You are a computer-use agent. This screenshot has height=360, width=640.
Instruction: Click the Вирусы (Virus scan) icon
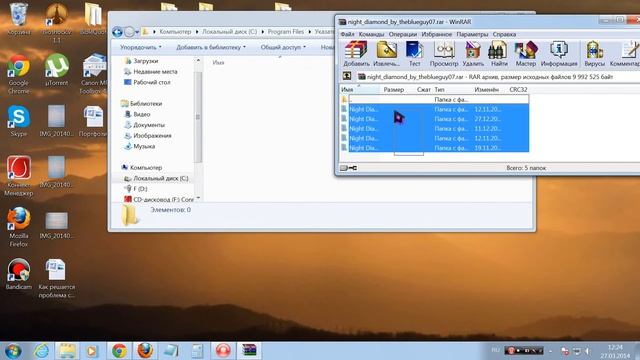tap(594, 54)
